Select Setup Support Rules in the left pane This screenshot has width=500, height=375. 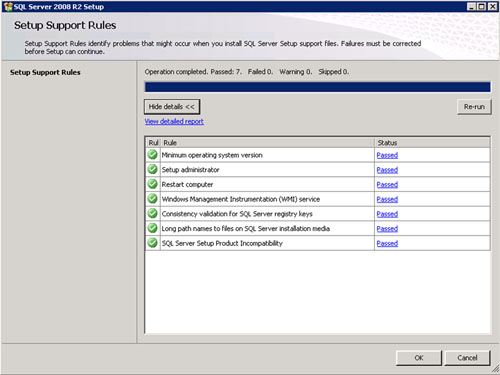pyautogui.click(x=45, y=72)
